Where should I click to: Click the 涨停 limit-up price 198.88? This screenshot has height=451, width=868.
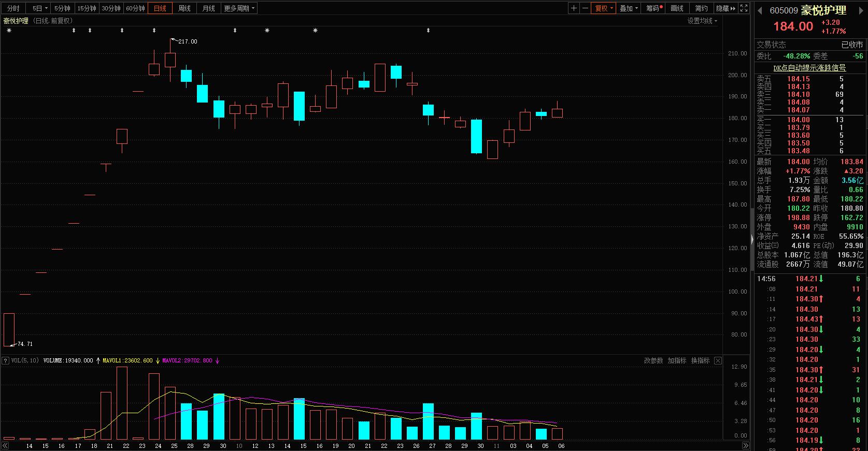click(798, 217)
